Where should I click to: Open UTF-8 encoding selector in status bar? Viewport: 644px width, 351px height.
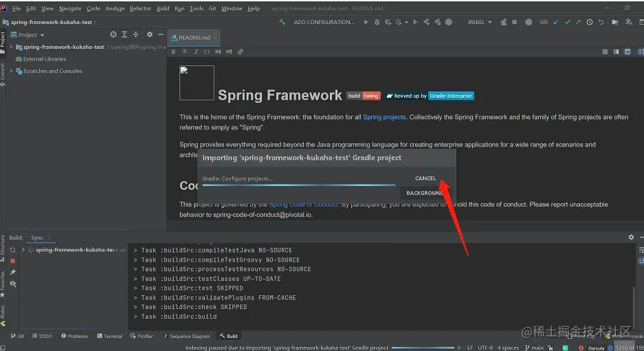click(485, 348)
